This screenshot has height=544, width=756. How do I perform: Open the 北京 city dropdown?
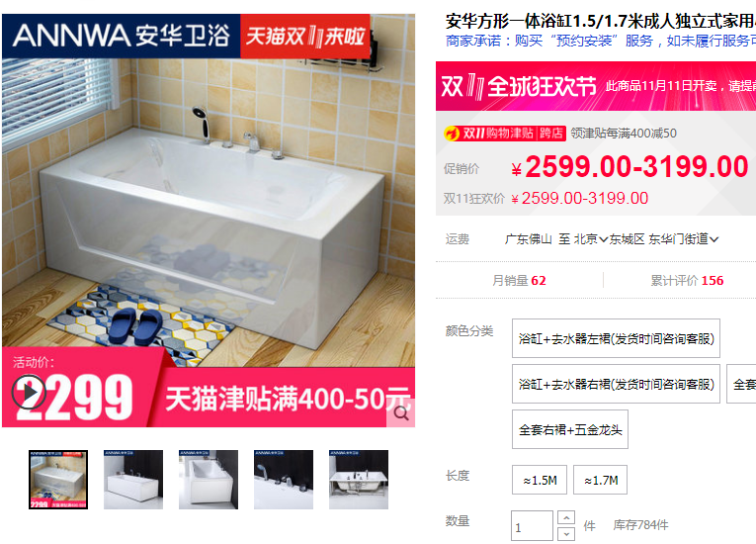591,239
